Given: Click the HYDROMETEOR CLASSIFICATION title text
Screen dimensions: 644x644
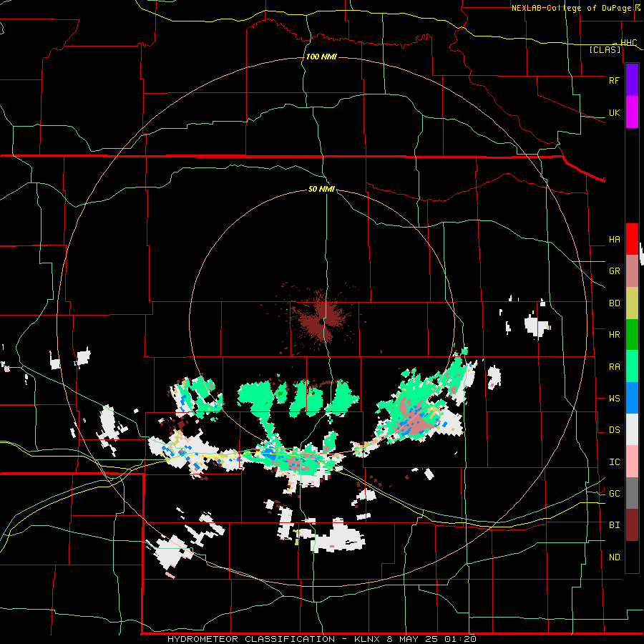Looking at the screenshot, I should tap(251, 639).
